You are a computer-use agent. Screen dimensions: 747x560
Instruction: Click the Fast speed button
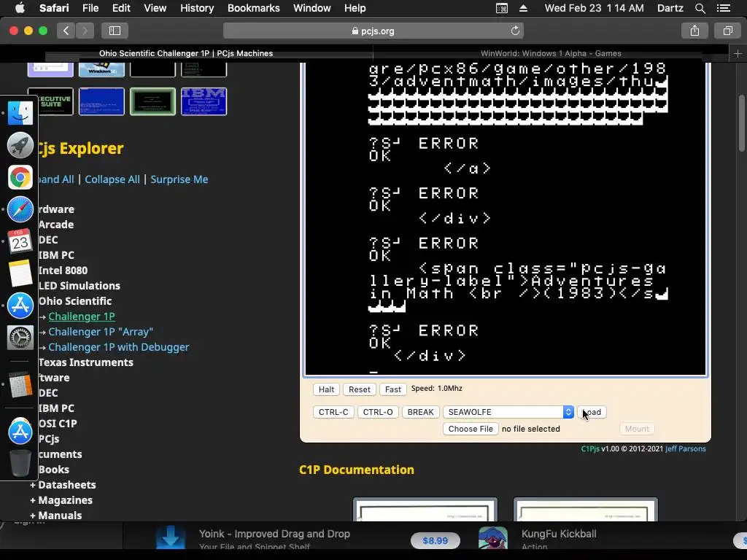click(x=393, y=389)
